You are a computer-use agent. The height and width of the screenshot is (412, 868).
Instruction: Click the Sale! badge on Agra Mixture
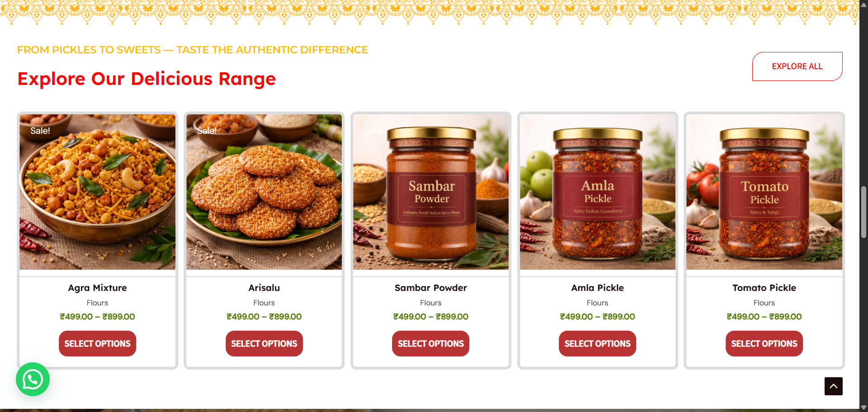tap(40, 131)
